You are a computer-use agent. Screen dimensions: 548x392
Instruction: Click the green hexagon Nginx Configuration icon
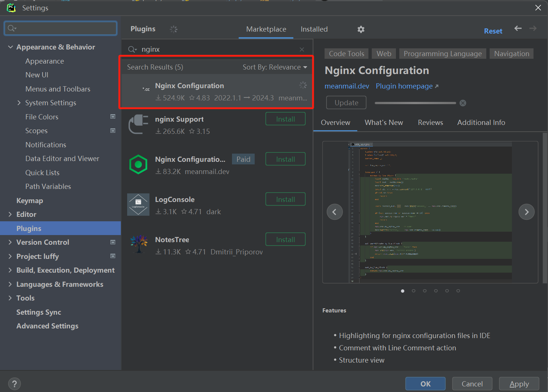click(x=138, y=164)
